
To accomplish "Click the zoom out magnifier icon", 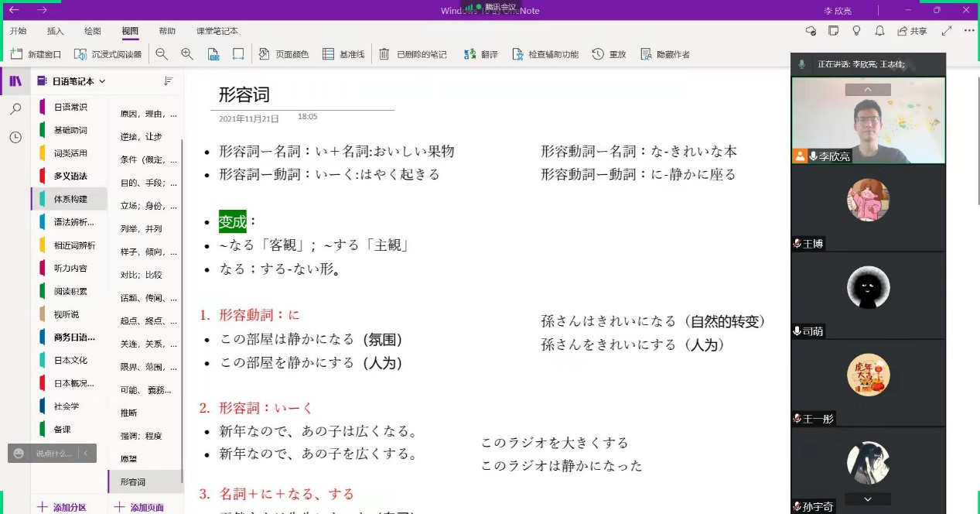I will point(162,54).
